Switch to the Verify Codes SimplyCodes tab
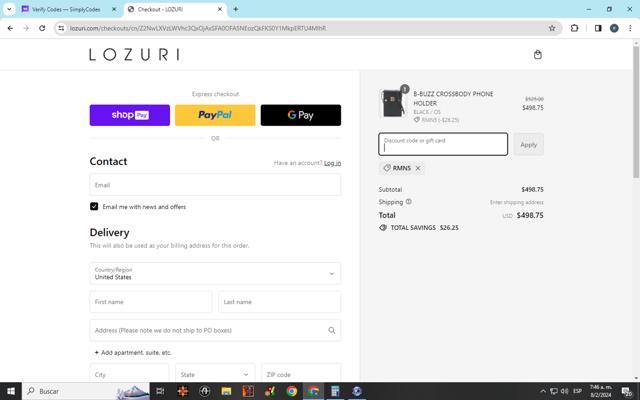Screen dimensions: 640x400 [x=65, y=9]
